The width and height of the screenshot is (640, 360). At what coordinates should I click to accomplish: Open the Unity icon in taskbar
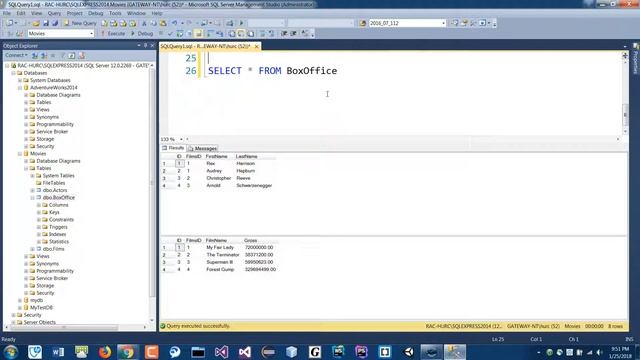click(408, 352)
